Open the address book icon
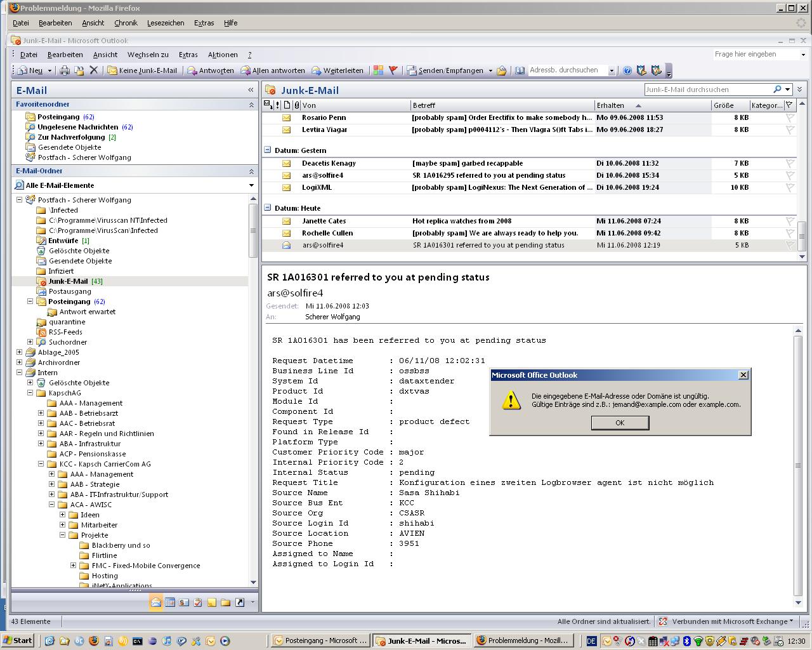The image size is (812, 650). [x=520, y=70]
